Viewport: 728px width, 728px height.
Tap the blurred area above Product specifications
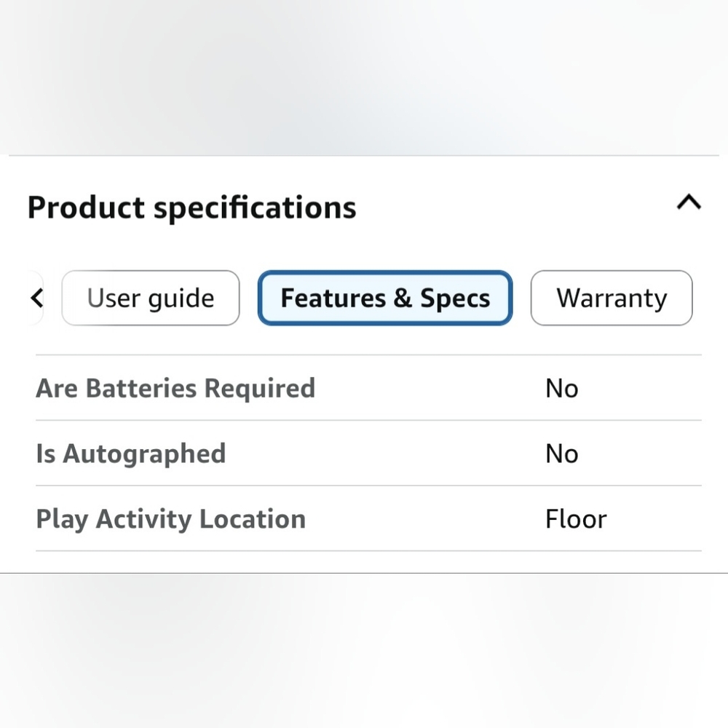point(364,76)
